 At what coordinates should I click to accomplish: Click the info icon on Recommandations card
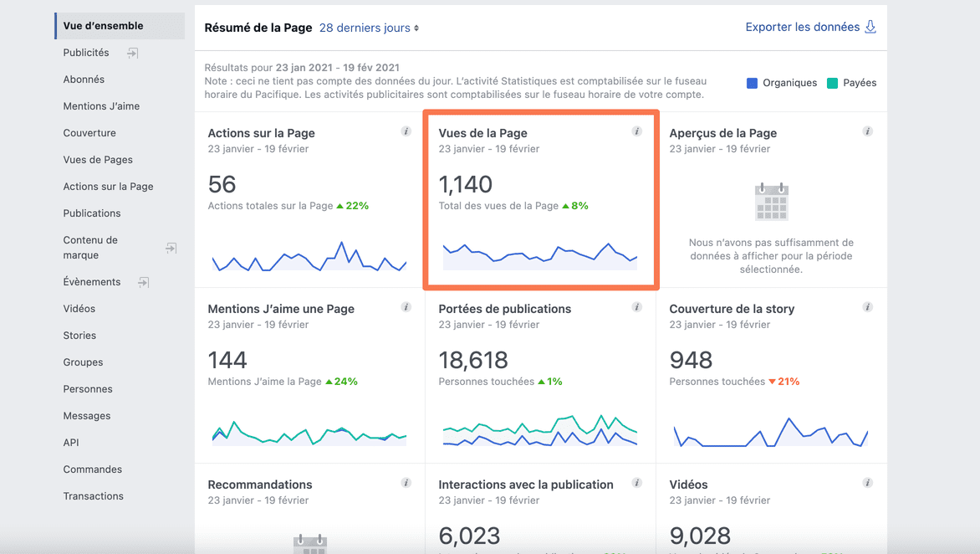click(406, 483)
